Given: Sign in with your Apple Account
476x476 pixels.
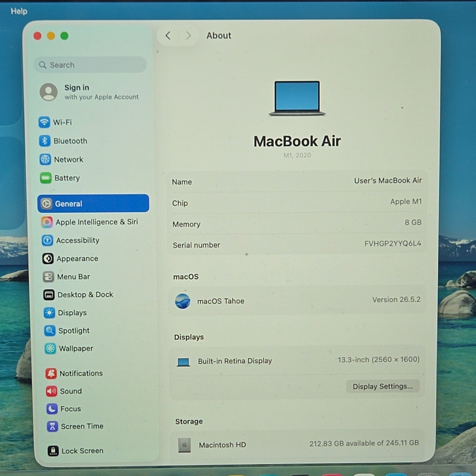Looking at the screenshot, I should point(90,92).
